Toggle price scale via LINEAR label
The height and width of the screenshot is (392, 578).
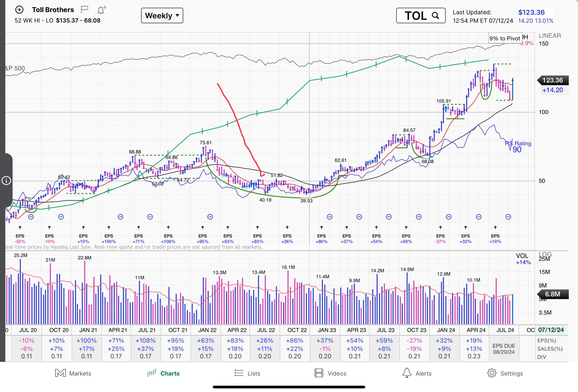coord(549,36)
